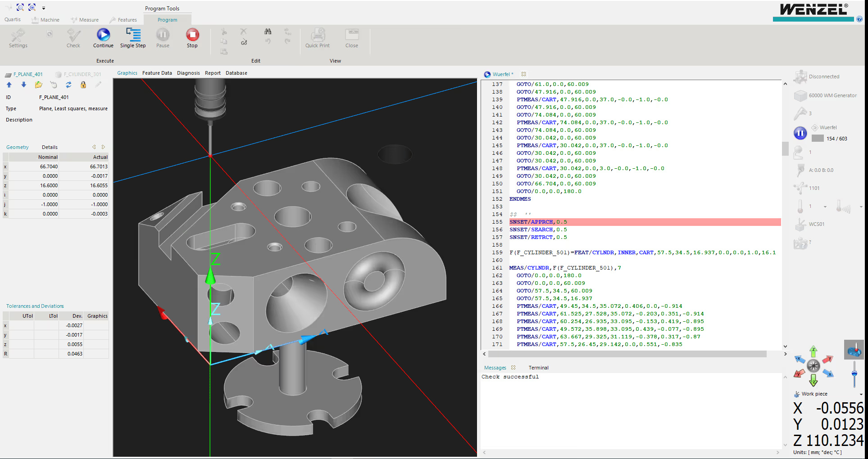Open the Details section
The height and width of the screenshot is (459, 868).
(x=50, y=147)
